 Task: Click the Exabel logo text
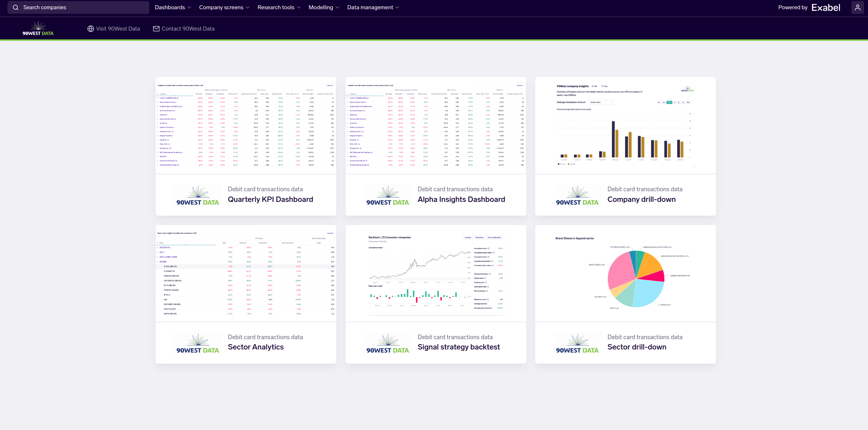(825, 7)
